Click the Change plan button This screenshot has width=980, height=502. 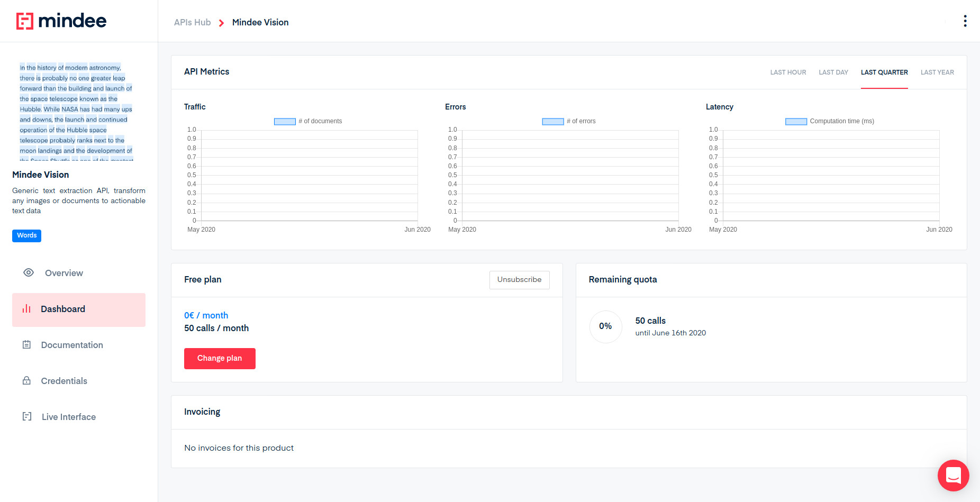[220, 358]
